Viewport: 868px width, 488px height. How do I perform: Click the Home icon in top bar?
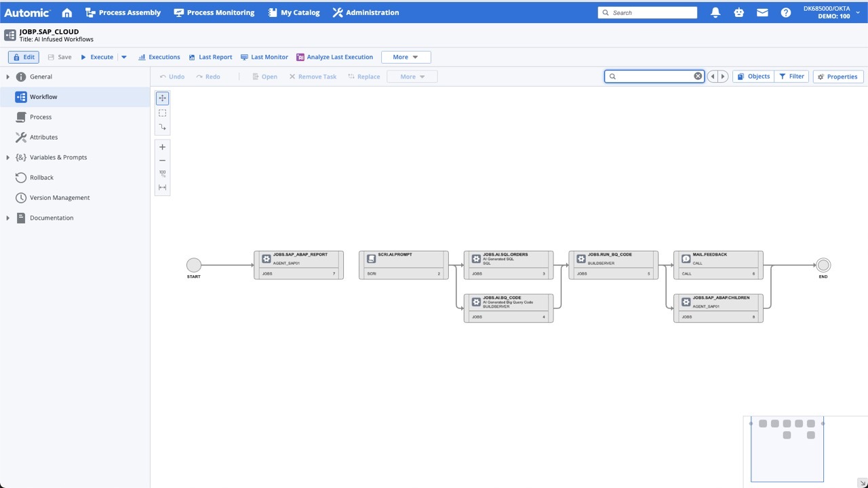(66, 12)
